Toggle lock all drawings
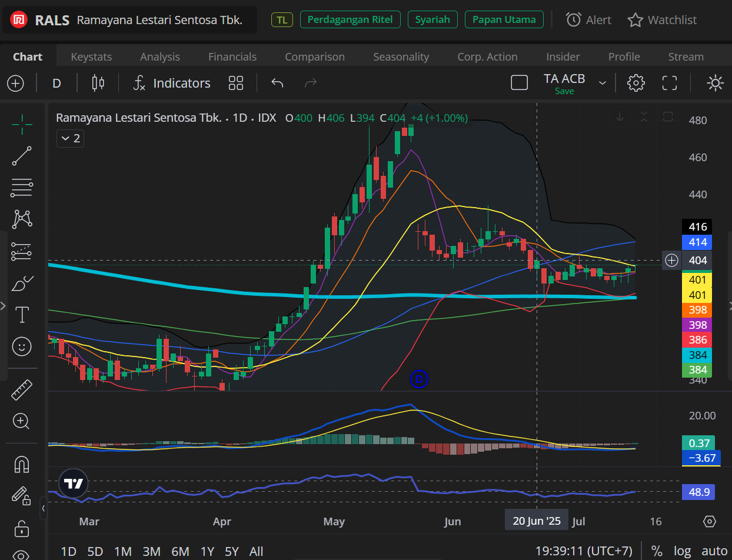 (22, 528)
